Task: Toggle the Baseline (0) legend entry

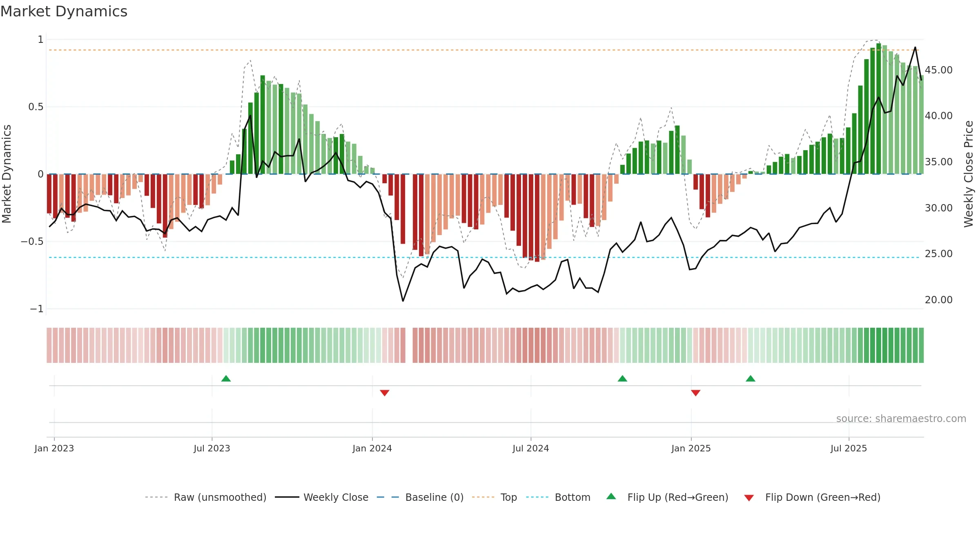Action: pos(420,497)
